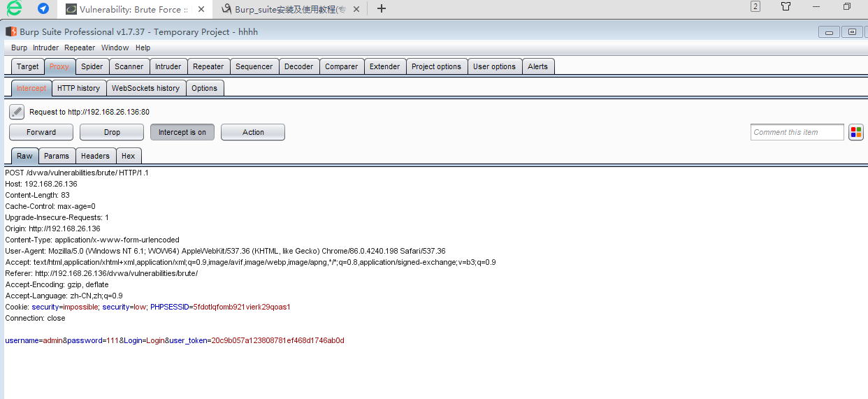Switch to Vulnerability: Brute Force browser tab
This screenshot has height=399, width=868.
133,10
